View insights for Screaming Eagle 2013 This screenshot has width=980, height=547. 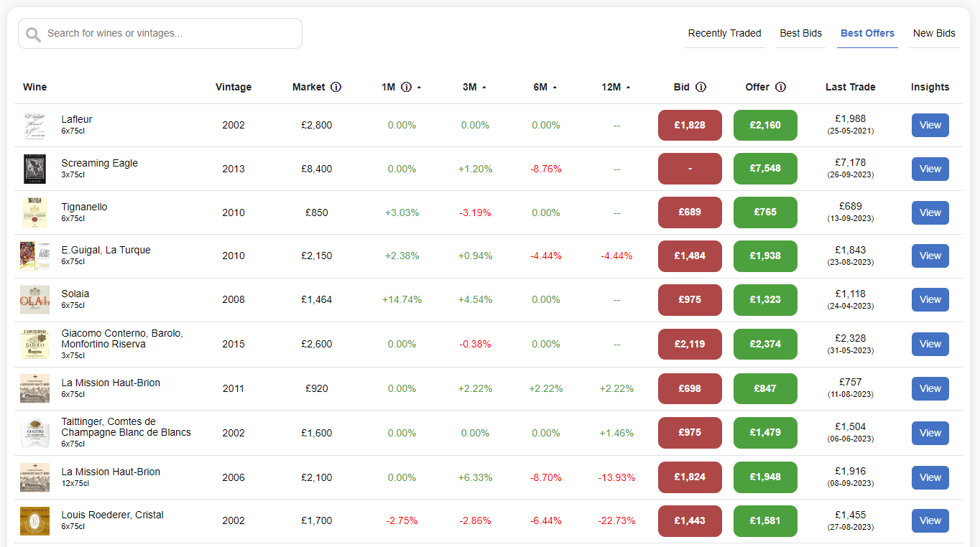(x=930, y=169)
